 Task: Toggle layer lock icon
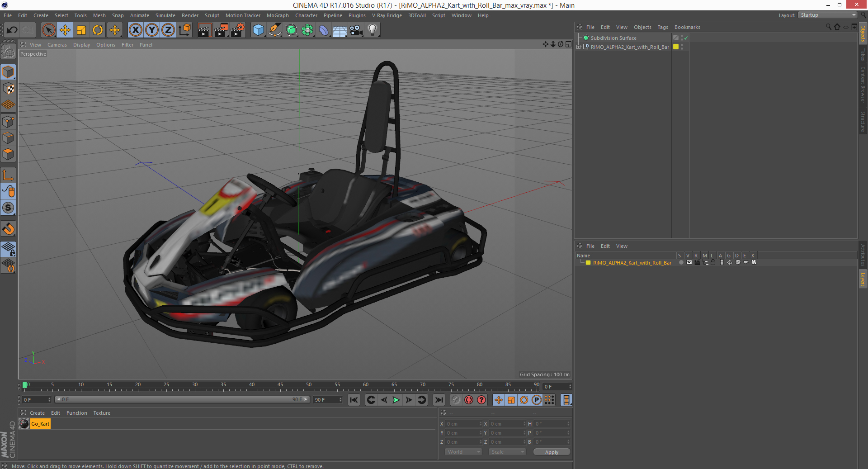pyautogui.click(x=713, y=262)
